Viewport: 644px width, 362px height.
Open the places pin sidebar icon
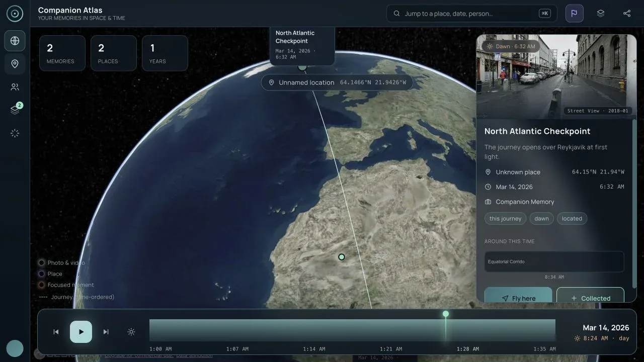15,64
